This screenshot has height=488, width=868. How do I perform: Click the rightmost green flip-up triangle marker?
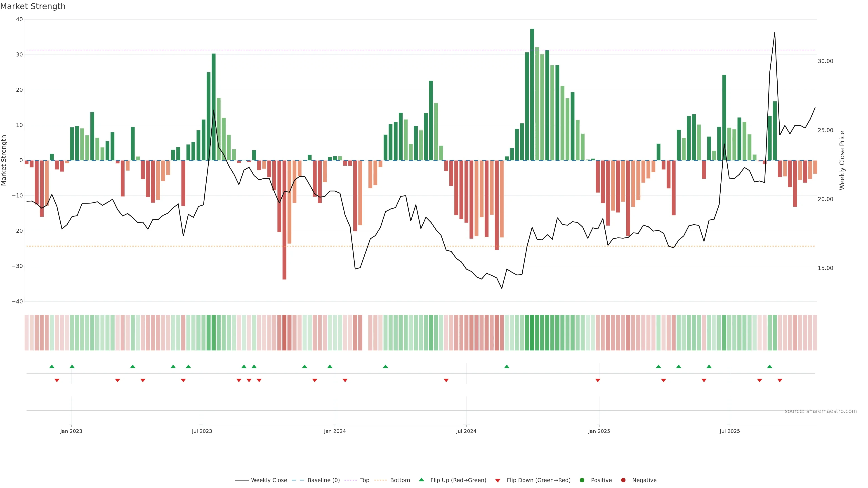click(770, 366)
